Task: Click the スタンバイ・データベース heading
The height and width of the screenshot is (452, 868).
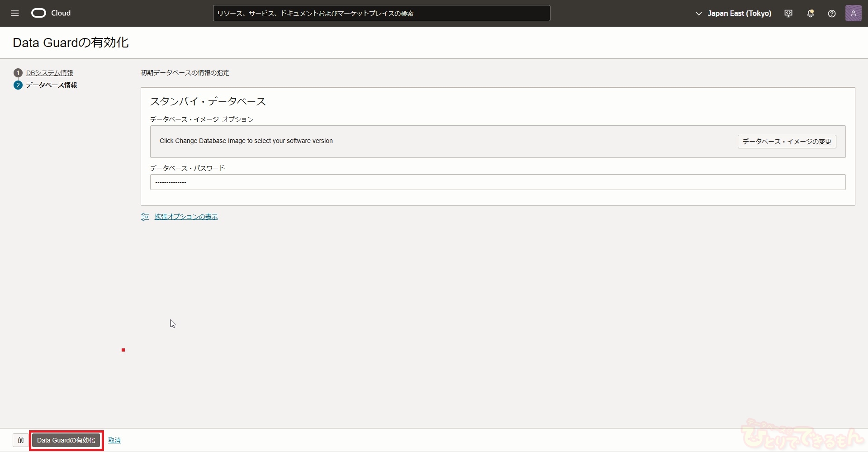Action: pyautogui.click(x=208, y=101)
